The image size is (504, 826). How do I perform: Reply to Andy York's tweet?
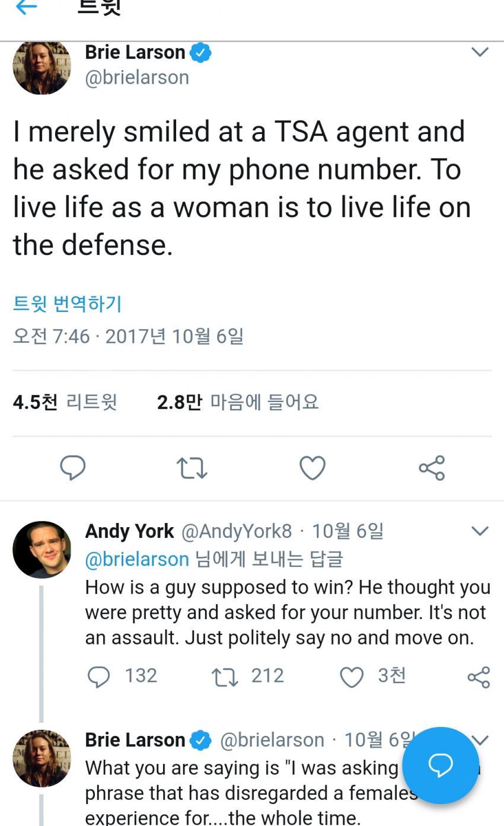coord(99,677)
